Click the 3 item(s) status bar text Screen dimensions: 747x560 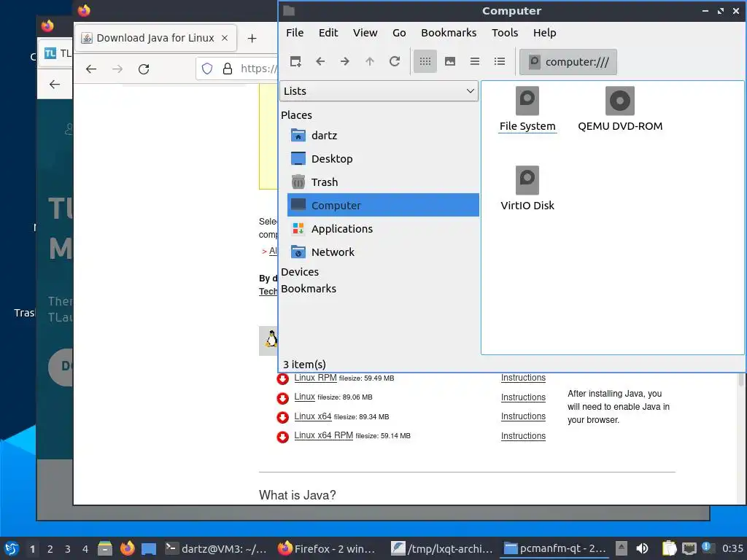tap(304, 365)
